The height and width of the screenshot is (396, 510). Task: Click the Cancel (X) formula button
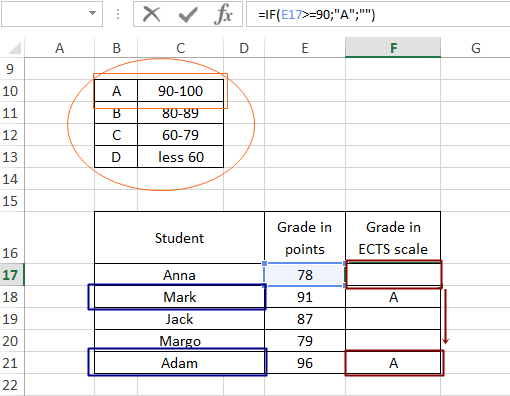152,14
